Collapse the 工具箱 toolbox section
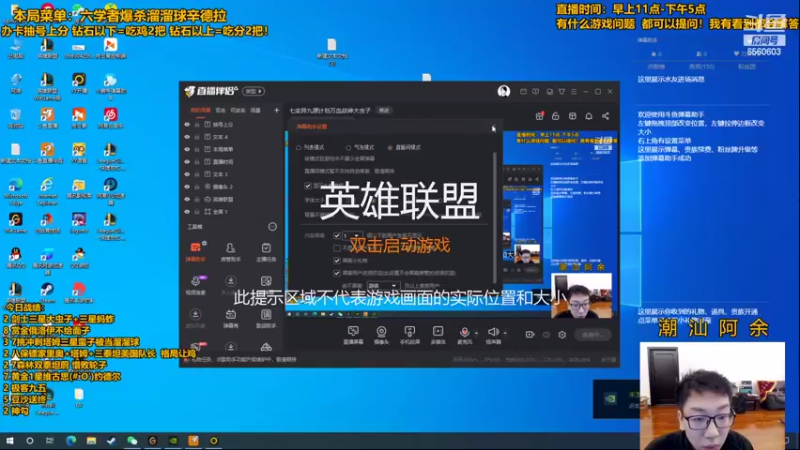The image size is (800, 450). point(272,227)
